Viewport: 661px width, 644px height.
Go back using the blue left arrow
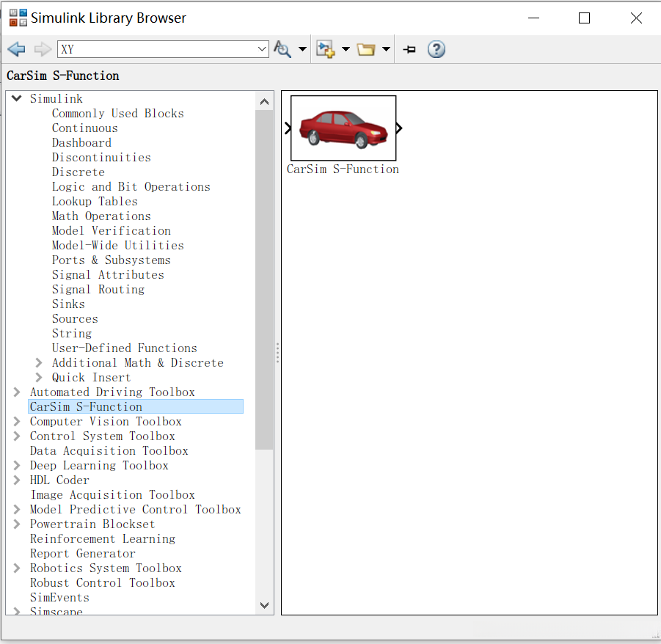pyautogui.click(x=17, y=49)
